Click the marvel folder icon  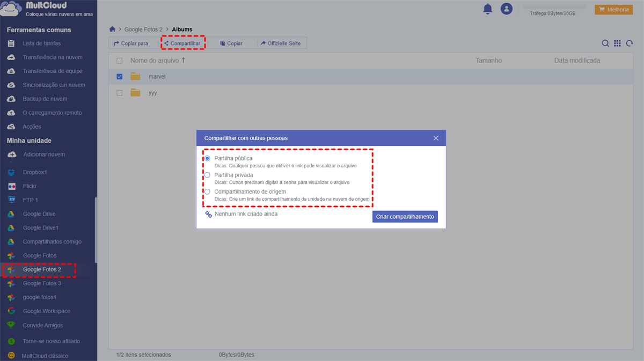[135, 77]
